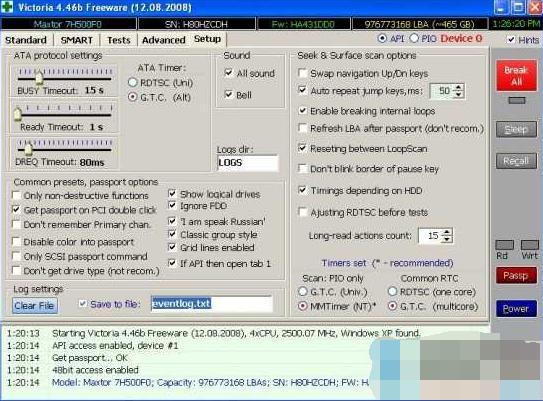Click the BUSY Timeout slider handle
Viewport: 543px width, 401px height.
click(x=39, y=77)
